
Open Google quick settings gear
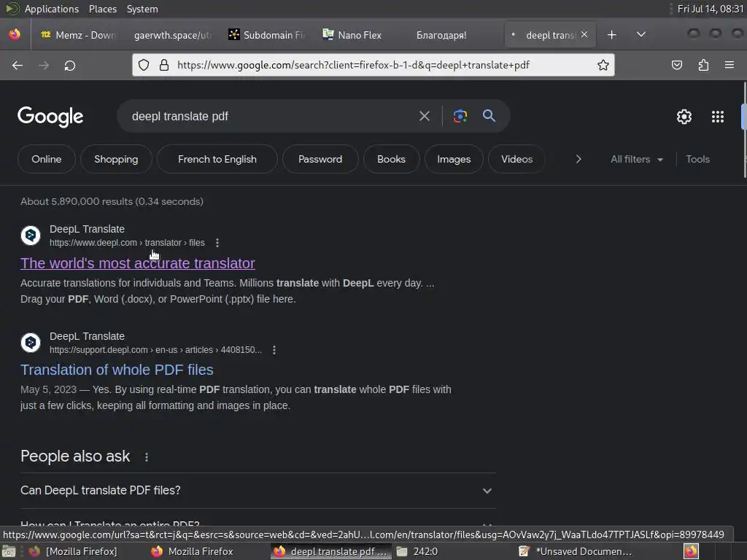[684, 117]
